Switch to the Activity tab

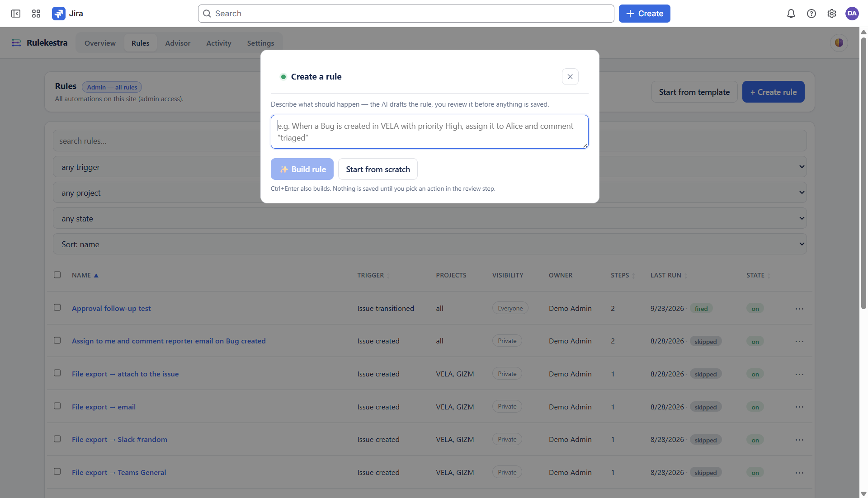click(x=219, y=43)
